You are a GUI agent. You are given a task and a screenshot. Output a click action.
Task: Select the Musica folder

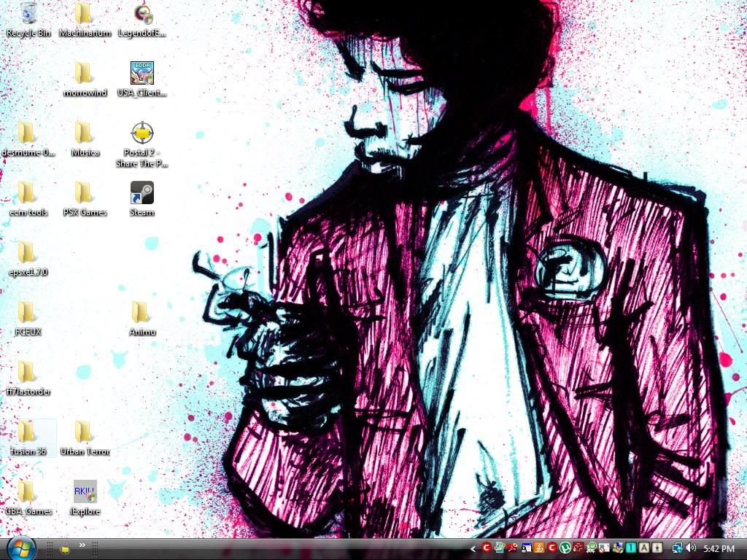[85, 139]
